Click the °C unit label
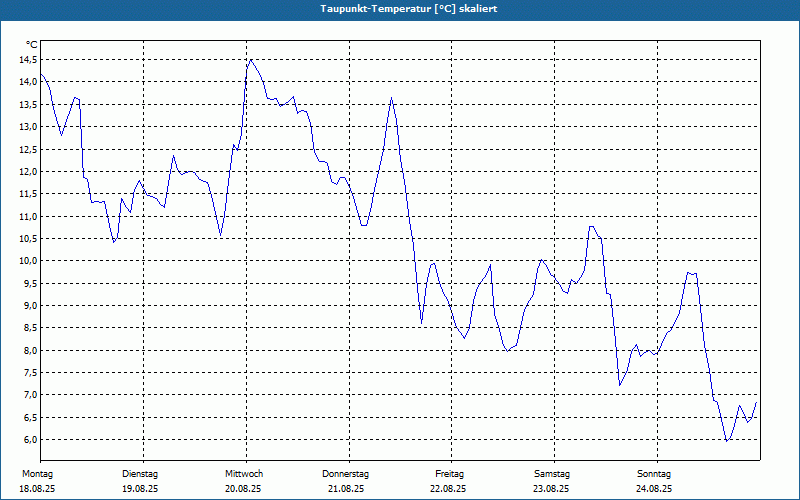This screenshot has height=500, width=800. point(32,45)
